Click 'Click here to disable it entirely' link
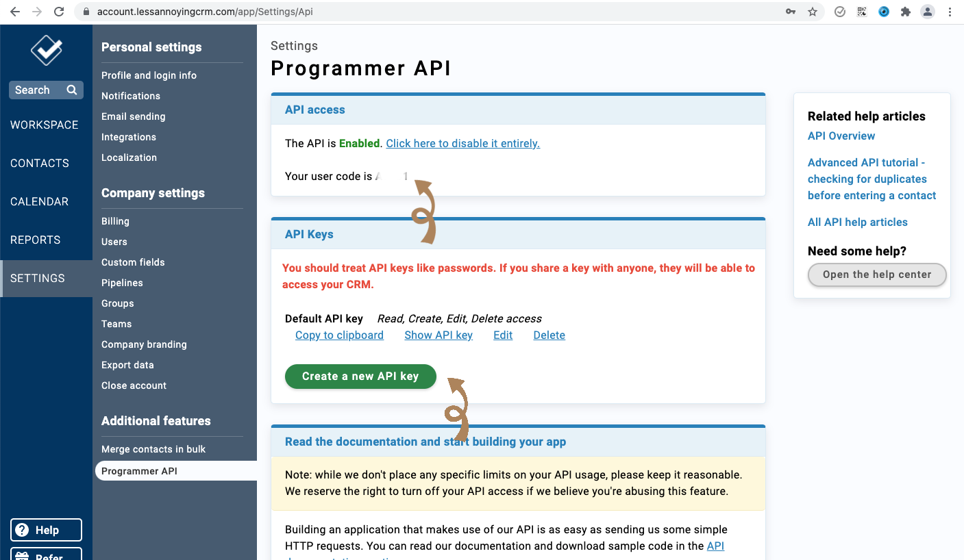This screenshot has width=964, height=560. 462,143
